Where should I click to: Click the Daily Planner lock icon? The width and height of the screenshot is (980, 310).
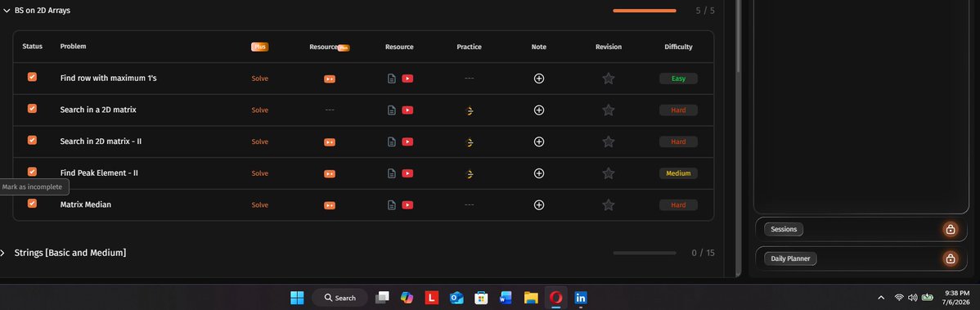[x=951, y=258]
